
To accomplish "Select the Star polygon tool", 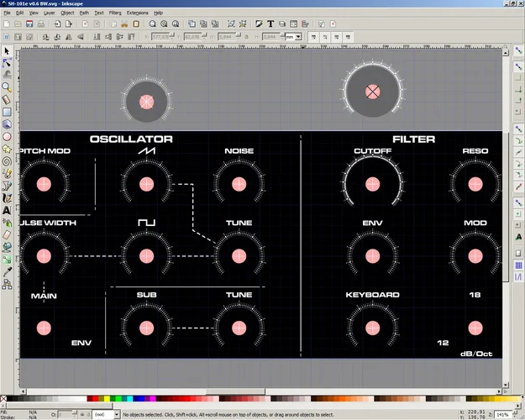I will coord(7,148).
